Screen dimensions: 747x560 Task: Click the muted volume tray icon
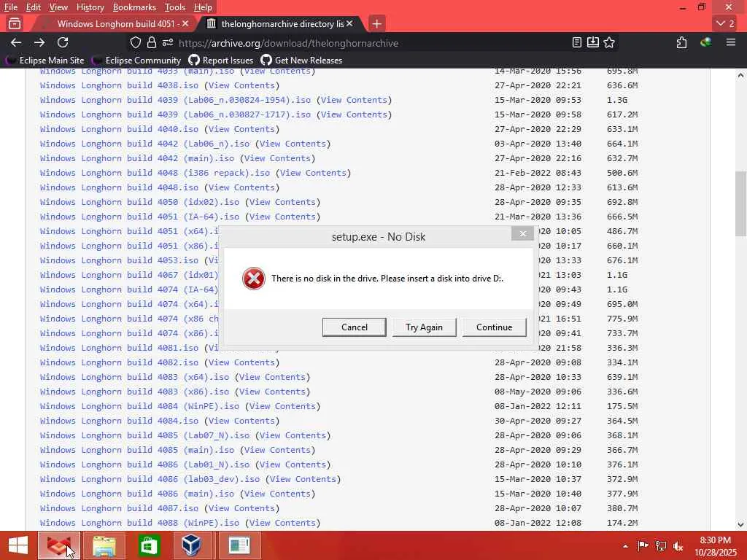[x=678, y=545]
